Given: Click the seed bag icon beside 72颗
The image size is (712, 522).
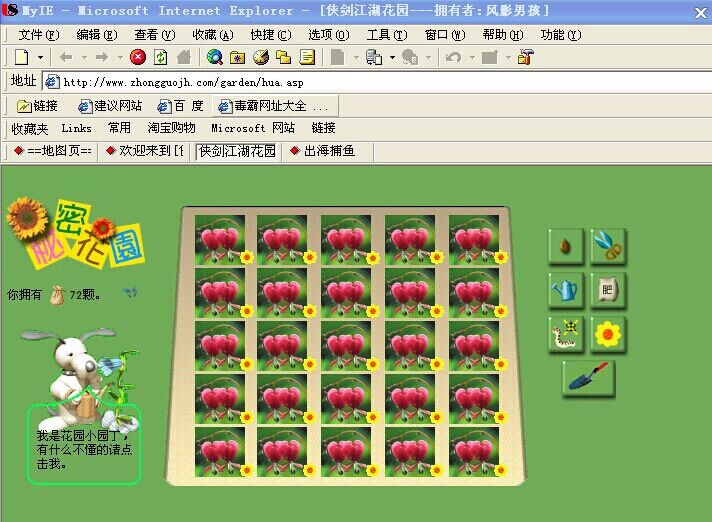Looking at the screenshot, I should pos(57,296).
